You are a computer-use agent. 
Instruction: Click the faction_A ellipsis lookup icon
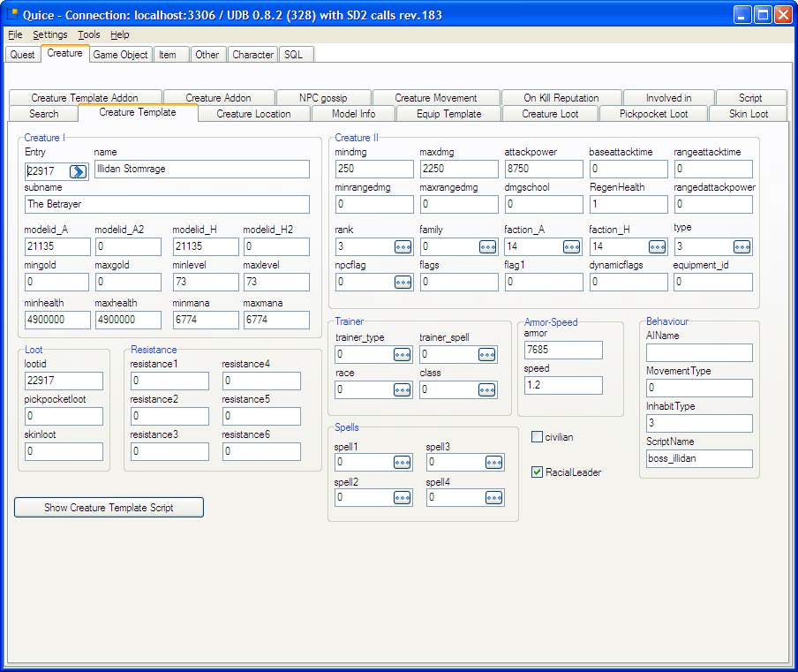coord(572,247)
